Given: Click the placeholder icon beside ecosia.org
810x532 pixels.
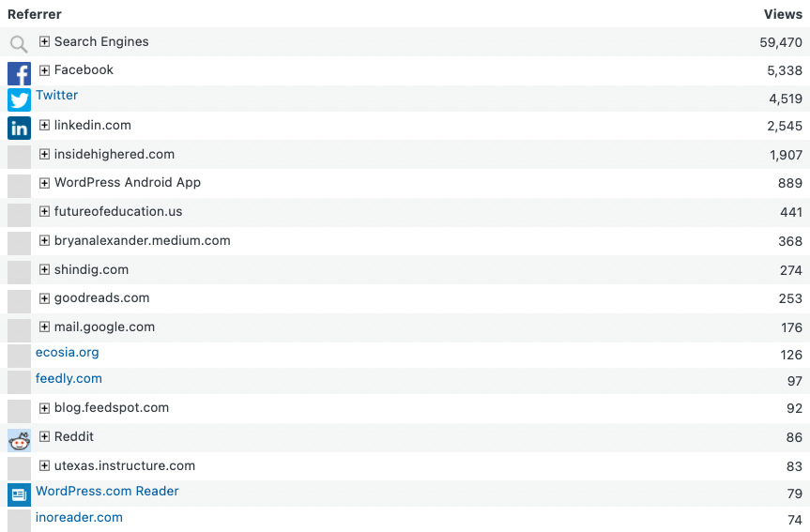Looking at the screenshot, I should [x=19, y=356].
